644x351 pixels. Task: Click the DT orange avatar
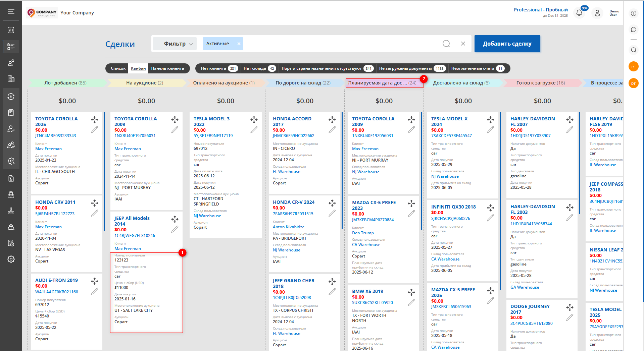pyautogui.click(x=634, y=83)
